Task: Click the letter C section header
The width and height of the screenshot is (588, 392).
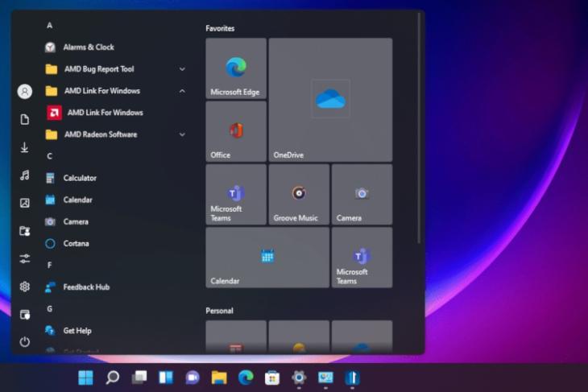Action: click(49, 156)
